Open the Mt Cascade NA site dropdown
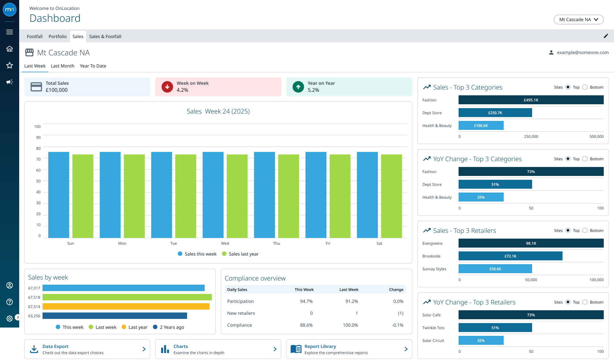 (x=579, y=20)
